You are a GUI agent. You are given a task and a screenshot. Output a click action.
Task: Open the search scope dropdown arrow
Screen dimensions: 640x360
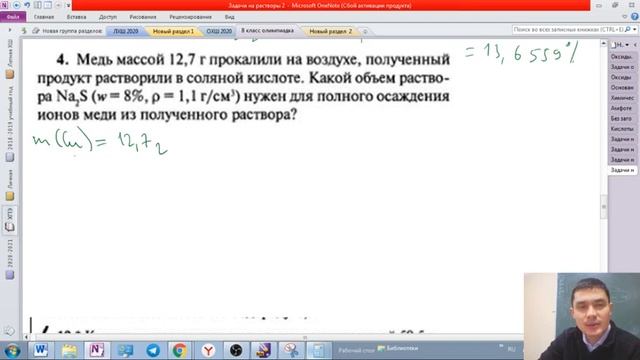click(x=634, y=30)
